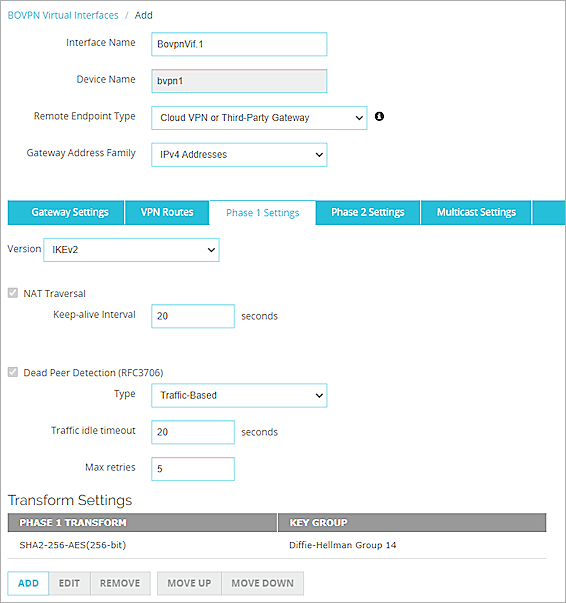Select the SHA2-256-AES(256-bit) transform row
The width and height of the screenshot is (566, 603).
(x=277, y=545)
